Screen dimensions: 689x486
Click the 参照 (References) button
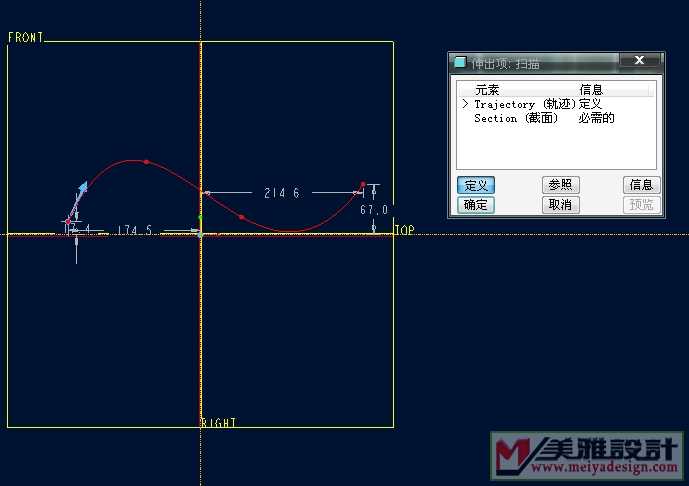click(x=561, y=185)
